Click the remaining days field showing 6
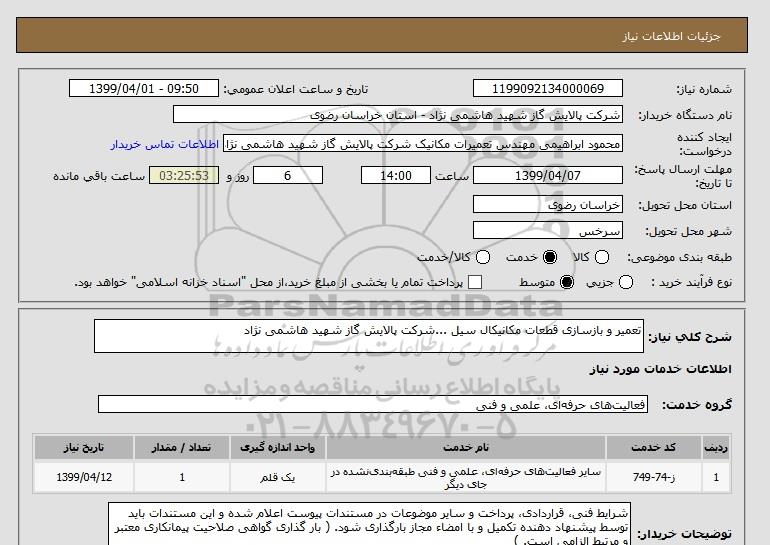This screenshot has width=770, height=545. point(288,175)
